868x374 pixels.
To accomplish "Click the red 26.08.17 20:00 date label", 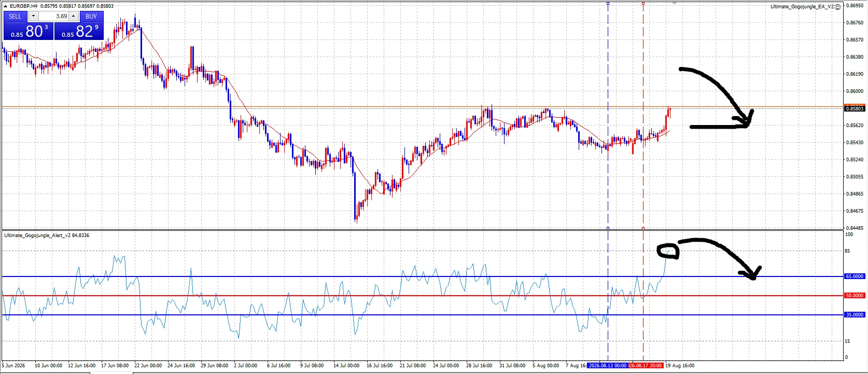I will 646,366.
